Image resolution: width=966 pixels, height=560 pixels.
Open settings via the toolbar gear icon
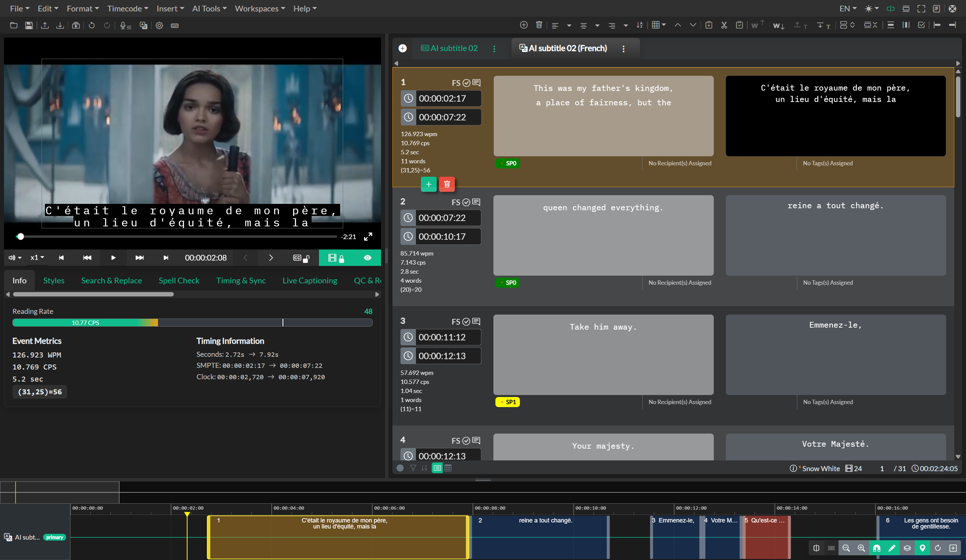pos(159,25)
